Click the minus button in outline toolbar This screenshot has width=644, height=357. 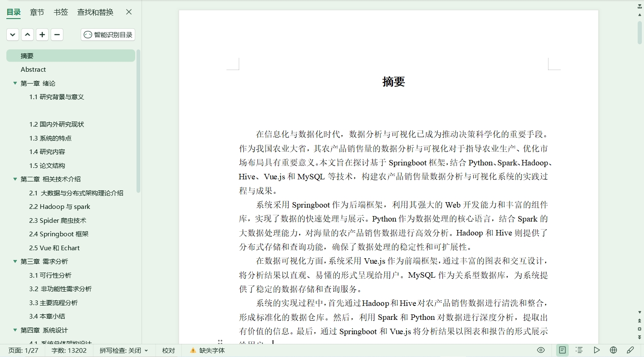click(x=57, y=35)
